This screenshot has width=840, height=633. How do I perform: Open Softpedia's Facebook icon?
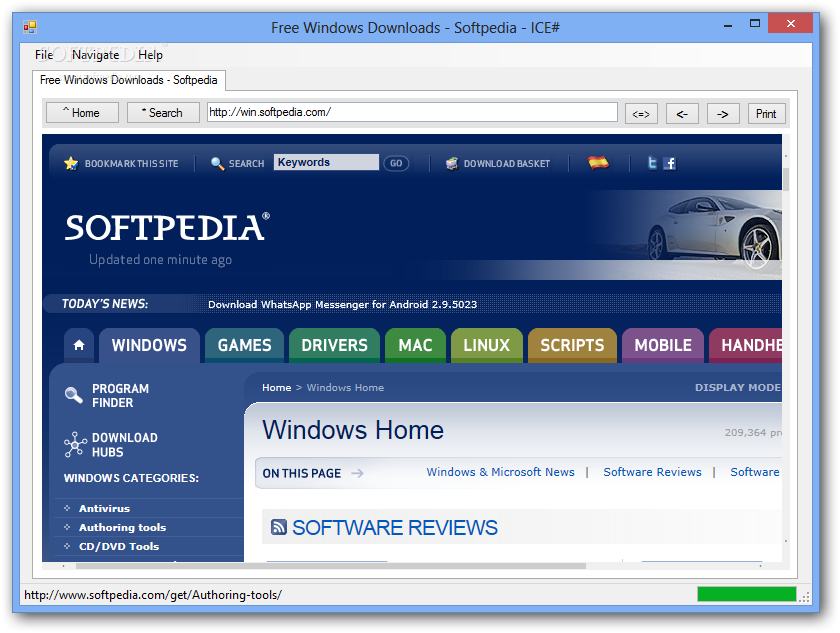point(669,163)
